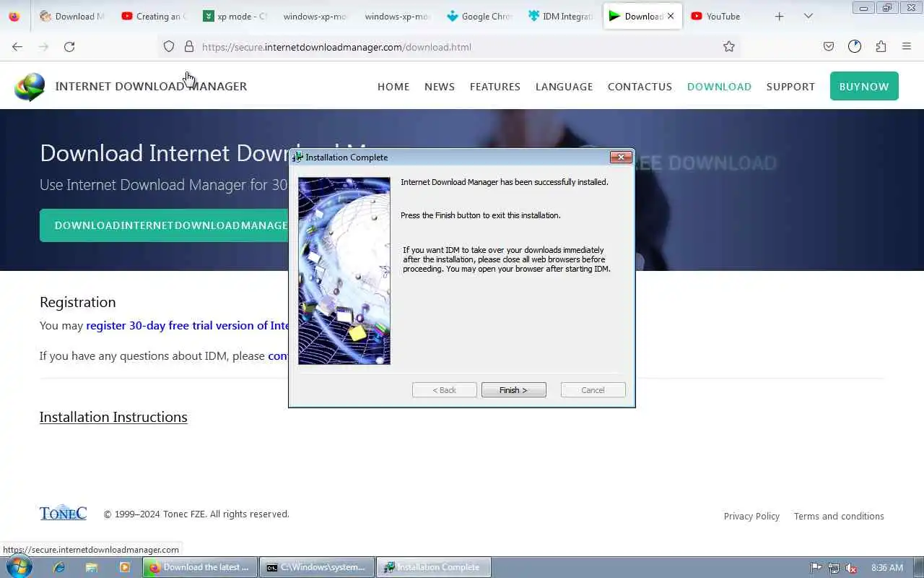Launch Internet Explorer from taskbar
Screen dimensions: 924x578
point(59,568)
